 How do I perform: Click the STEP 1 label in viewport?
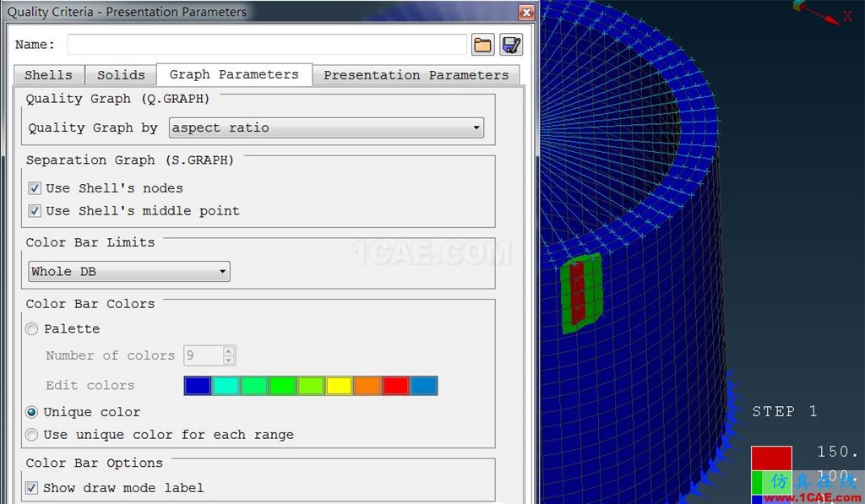click(785, 411)
